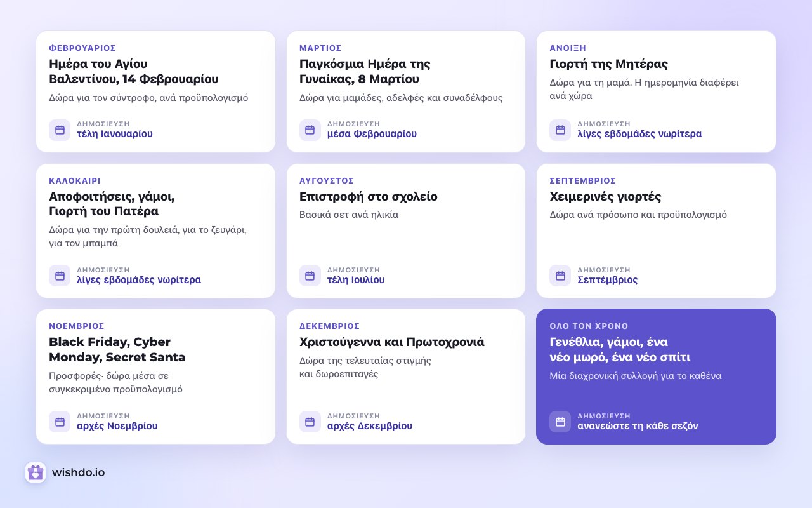Viewport: 812px width, 508px height.
Task: Click the ΚΑΛΟΚΑΙΡΙ season label
Action: [75, 181]
